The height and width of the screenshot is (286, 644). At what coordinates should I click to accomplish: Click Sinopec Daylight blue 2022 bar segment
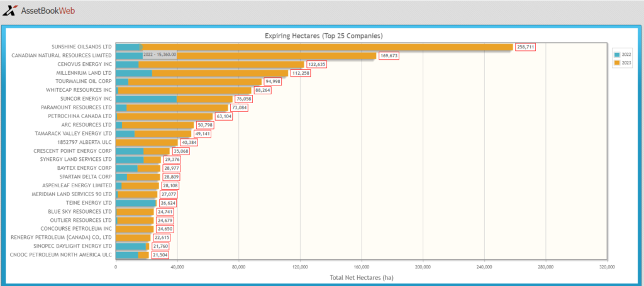click(x=131, y=246)
